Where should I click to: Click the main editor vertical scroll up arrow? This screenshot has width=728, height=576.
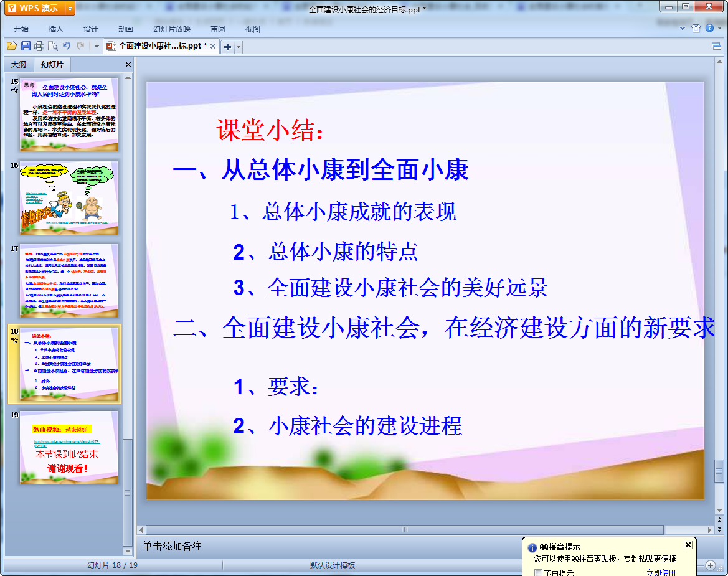(x=719, y=61)
